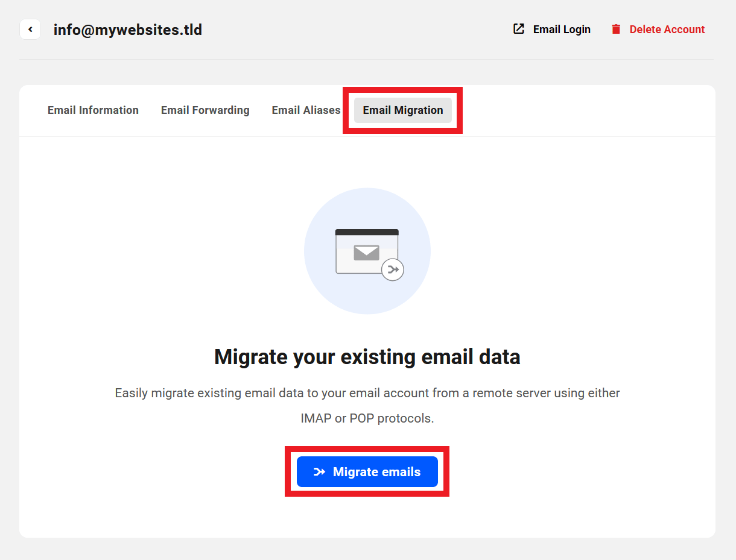The width and height of the screenshot is (736, 560).
Task: Click the info@mywebsites.tld account title
Action: 128,30
